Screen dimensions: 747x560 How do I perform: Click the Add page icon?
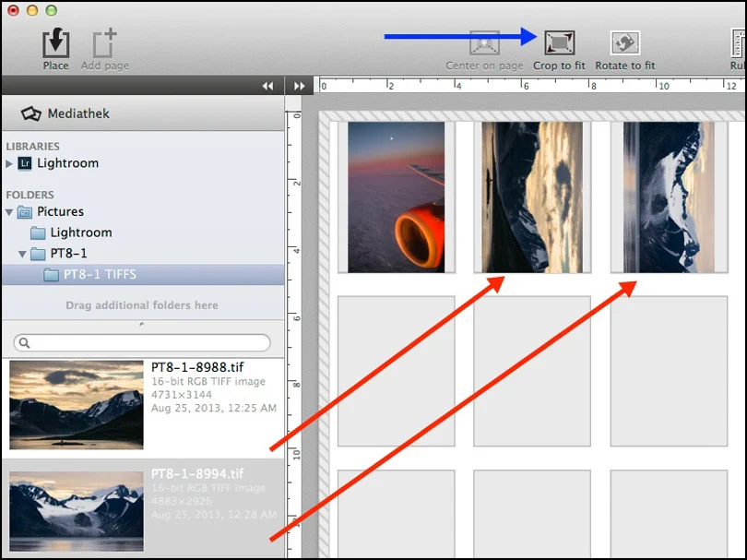pyautogui.click(x=104, y=44)
